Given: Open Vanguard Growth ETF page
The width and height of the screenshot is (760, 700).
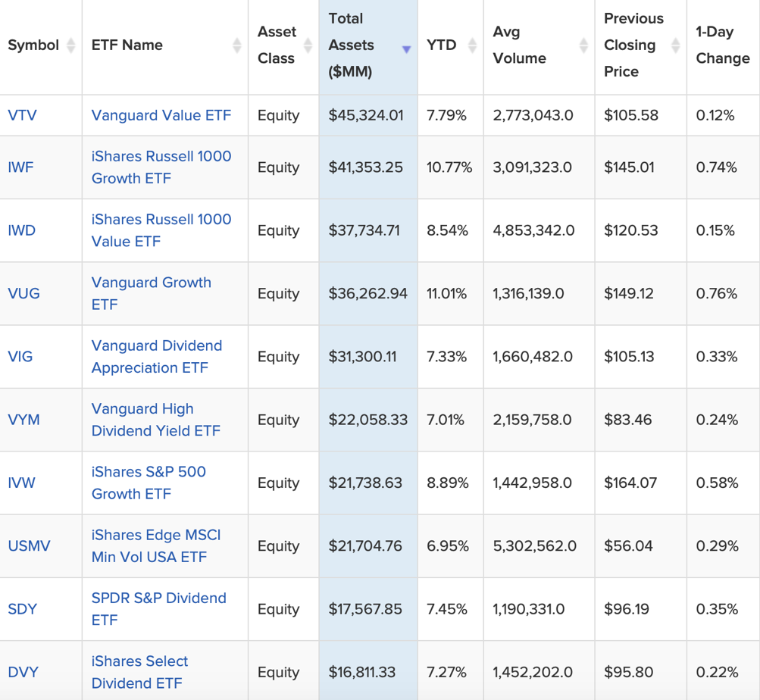Looking at the screenshot, I should click(152, 293).
